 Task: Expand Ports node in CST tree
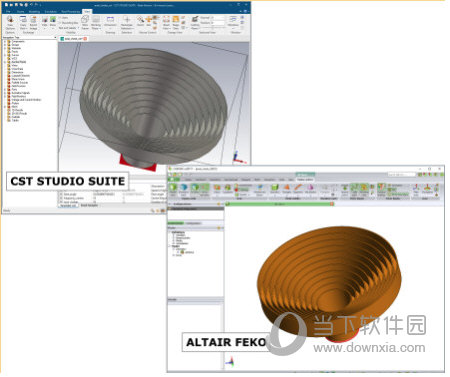[5, 89]
